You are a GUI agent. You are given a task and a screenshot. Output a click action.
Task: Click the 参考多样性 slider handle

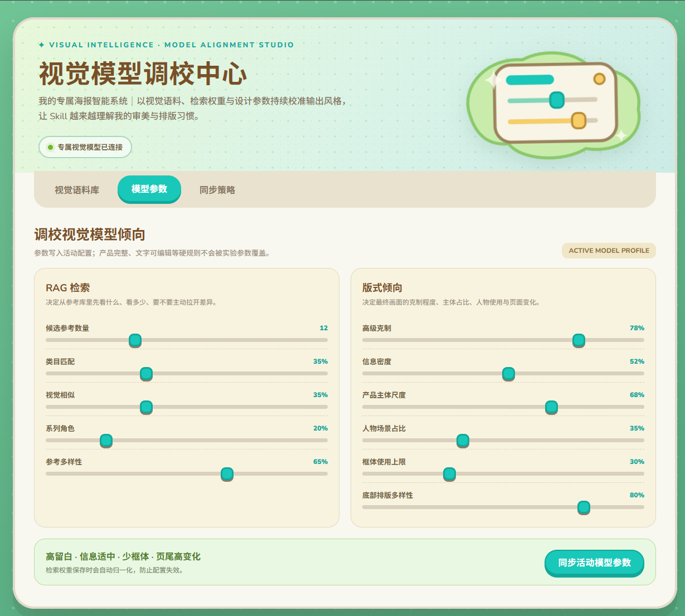tap(227, 474)
